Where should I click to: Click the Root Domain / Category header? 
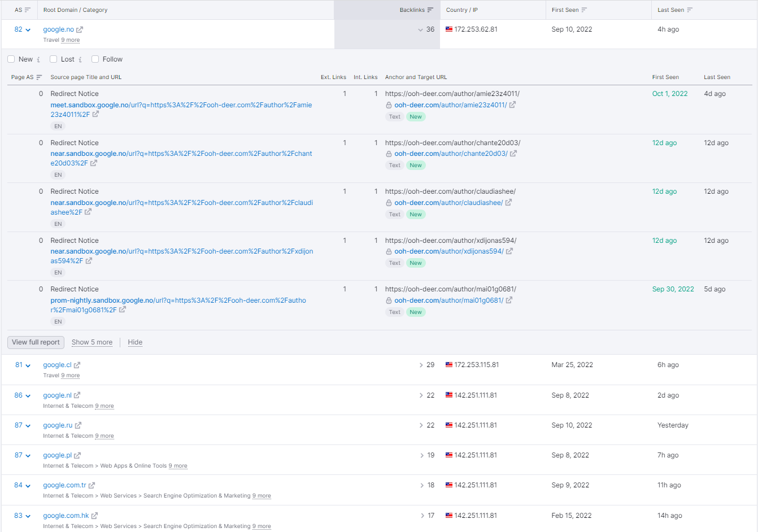(x=75, y=10)
